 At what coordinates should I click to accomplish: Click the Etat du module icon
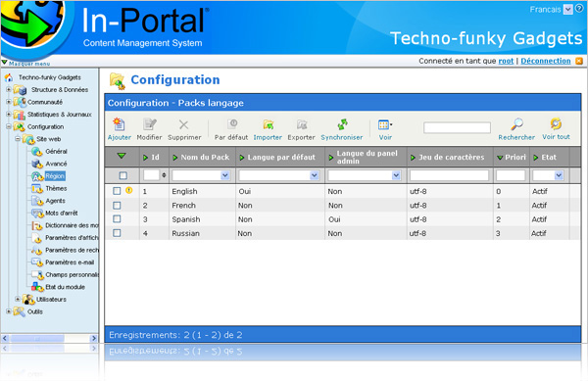pos(37,287)
